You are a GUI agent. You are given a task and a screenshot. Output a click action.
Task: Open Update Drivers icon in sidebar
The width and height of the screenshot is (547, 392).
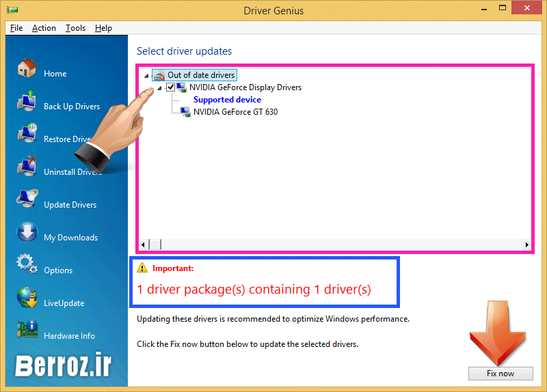(27, 200)
